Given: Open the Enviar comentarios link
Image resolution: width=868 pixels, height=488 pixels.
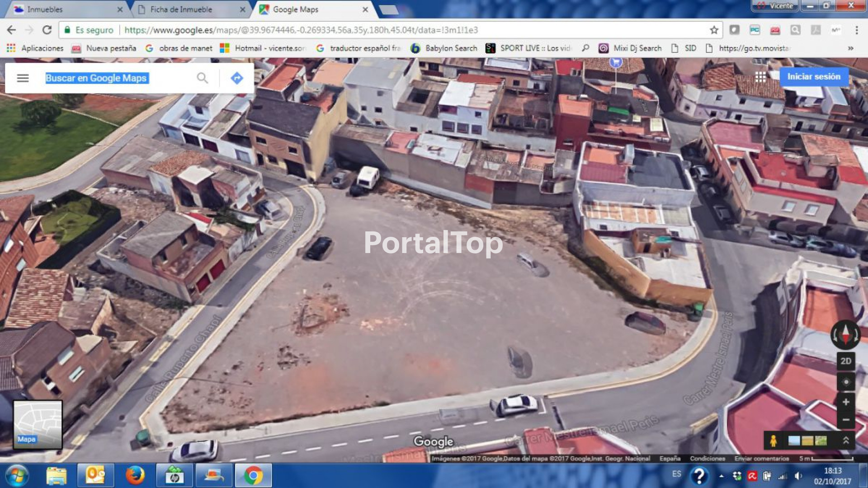Looking at the screenshot, I should [x=761, y=458].
